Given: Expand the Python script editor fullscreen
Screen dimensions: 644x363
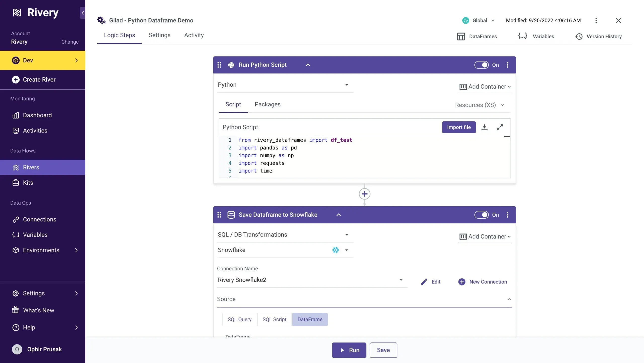Looking at the screenshot, I should [500, 127].
